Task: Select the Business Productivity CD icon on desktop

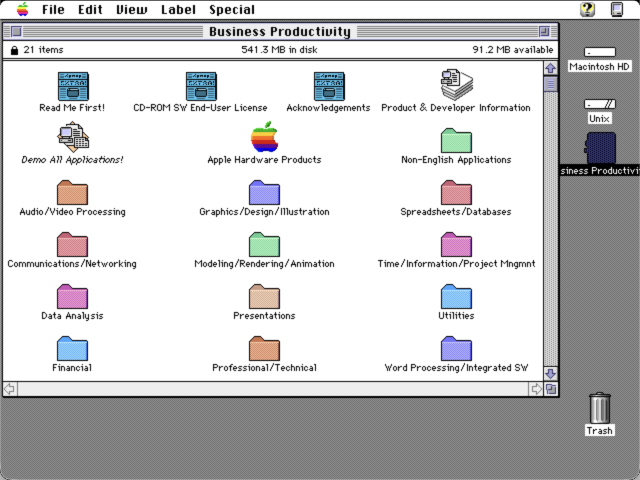Action: point(600,148)
